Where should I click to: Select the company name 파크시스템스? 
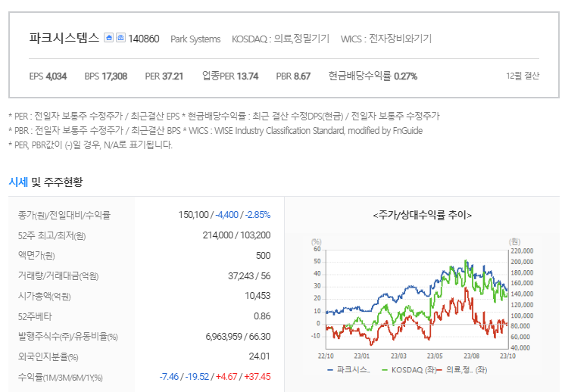point(64,38)
